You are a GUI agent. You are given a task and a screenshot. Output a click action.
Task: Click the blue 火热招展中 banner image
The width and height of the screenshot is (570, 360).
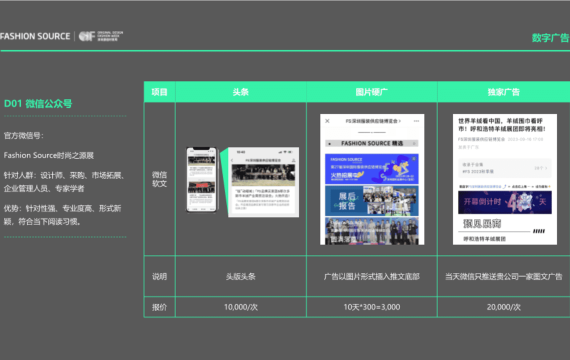[372, 169]
